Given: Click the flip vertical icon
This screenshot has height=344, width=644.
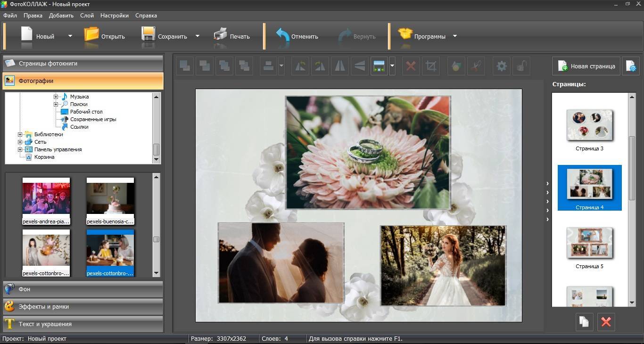Looking at the screenshot, I should pos(359,66).
